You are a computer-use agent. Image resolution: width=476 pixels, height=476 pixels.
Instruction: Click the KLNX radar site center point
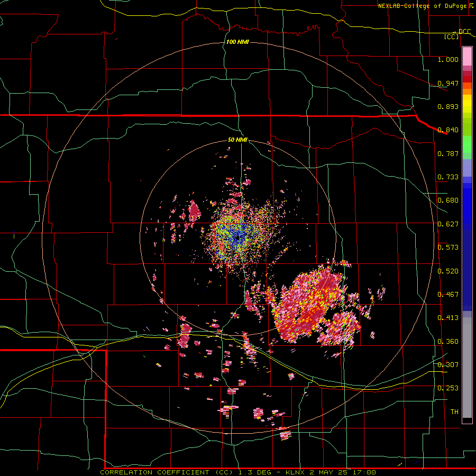pyautogui.click(x=237, y=237)
